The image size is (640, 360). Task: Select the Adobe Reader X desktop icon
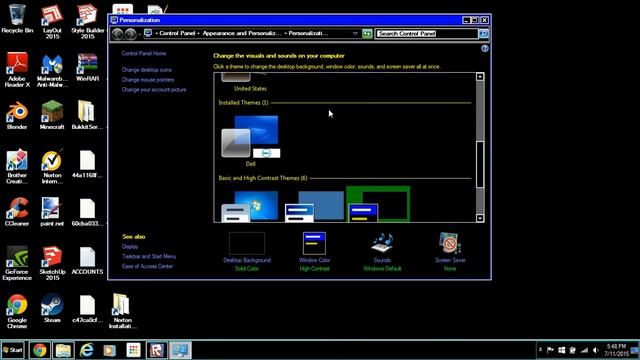point(17,70)
